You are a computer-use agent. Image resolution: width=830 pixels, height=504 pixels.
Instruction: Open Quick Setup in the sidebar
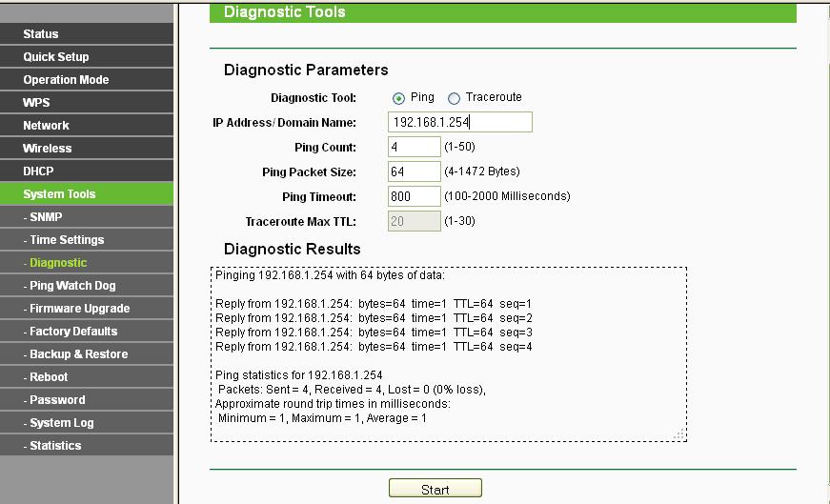(87, 56)
